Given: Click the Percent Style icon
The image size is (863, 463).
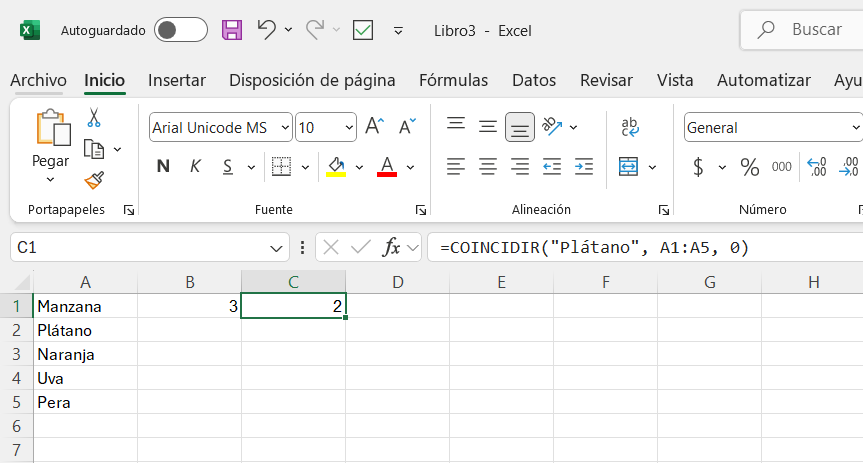Looking at the screenshot, I should pyautogui.click(x=750, y=166).
